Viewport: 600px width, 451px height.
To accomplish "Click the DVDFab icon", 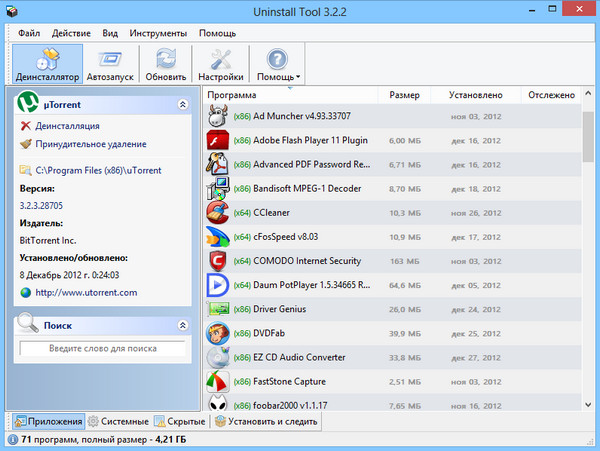I will click(218, 333).
